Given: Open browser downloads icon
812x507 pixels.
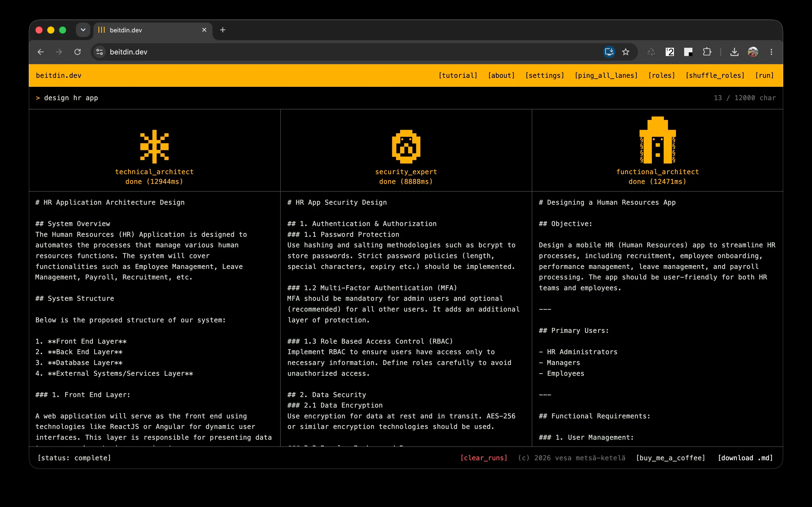Looking at the screenshot, I should tap(734, 52).
